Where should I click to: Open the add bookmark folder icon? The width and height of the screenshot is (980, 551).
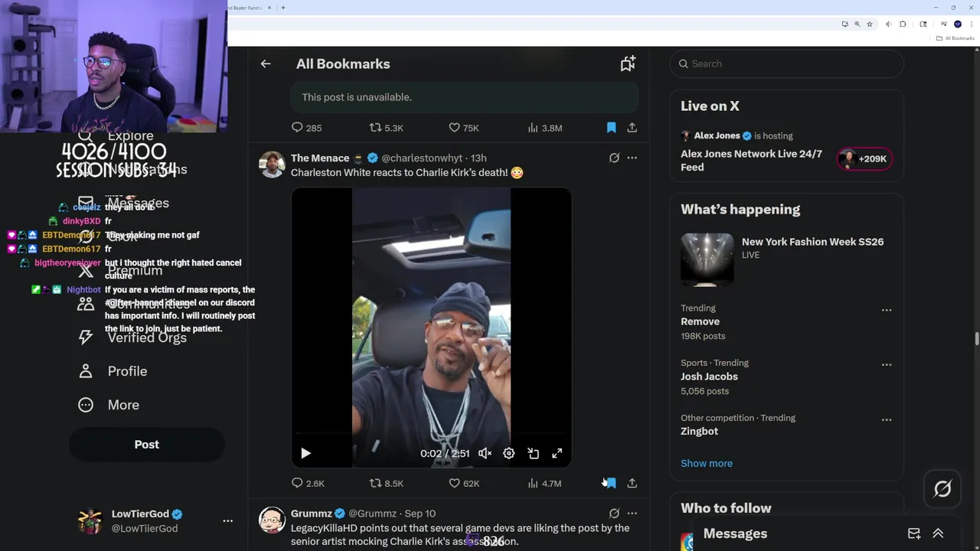tap(628, 64)
